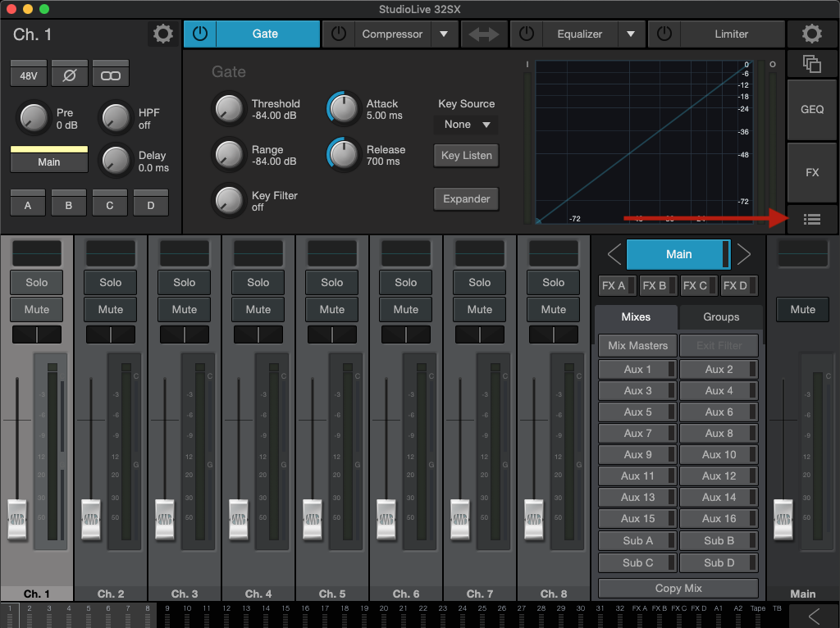
Task: Toggle the Limiter power icon
Action: (664, 34)
